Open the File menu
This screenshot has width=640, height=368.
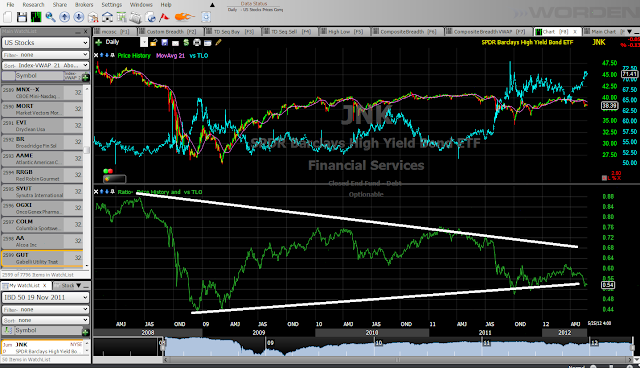[x=10, y=4]
